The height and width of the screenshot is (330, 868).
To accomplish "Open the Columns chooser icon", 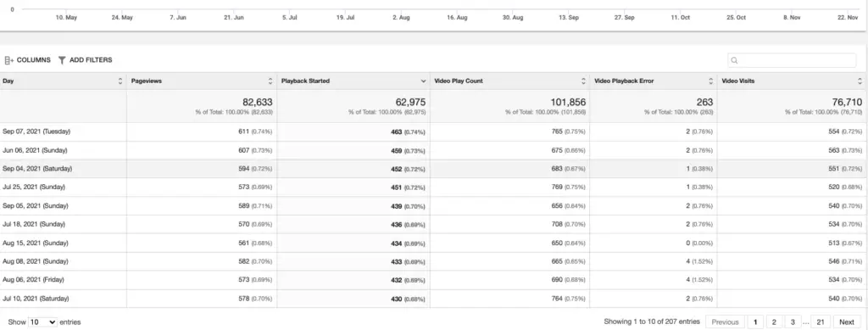I will [8, 59].
